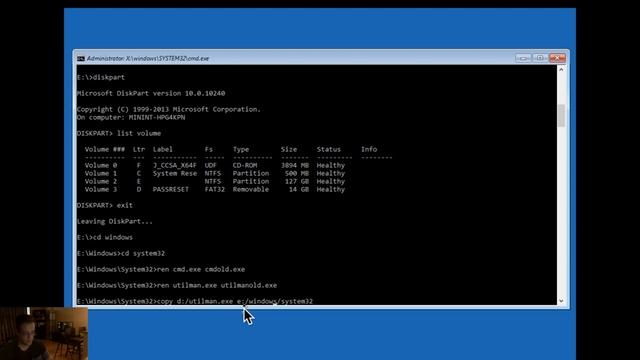Click the 'E:\>cd windows' line

(105, 237)
